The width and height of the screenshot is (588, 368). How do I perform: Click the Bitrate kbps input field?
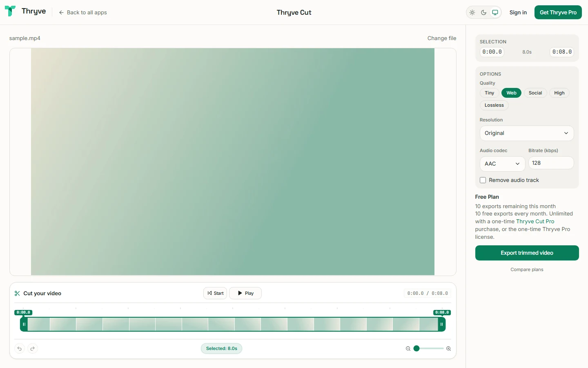(x=551, y=163)
